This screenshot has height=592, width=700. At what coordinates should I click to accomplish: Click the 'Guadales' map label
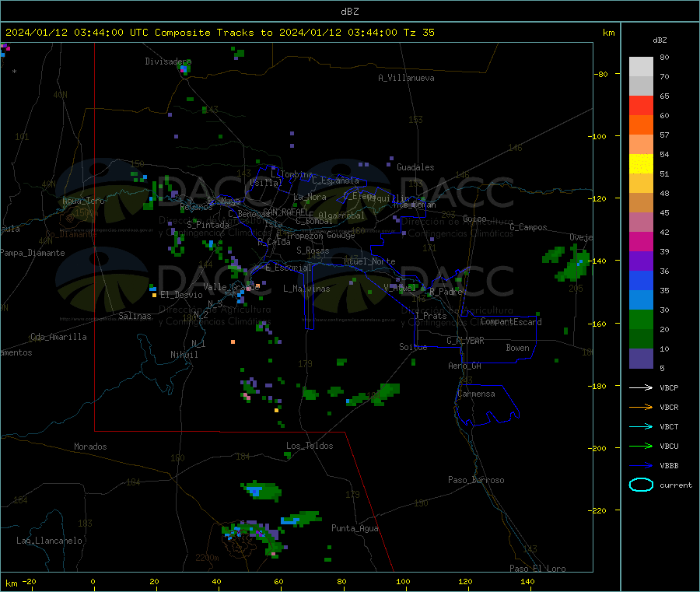[415, 167]
